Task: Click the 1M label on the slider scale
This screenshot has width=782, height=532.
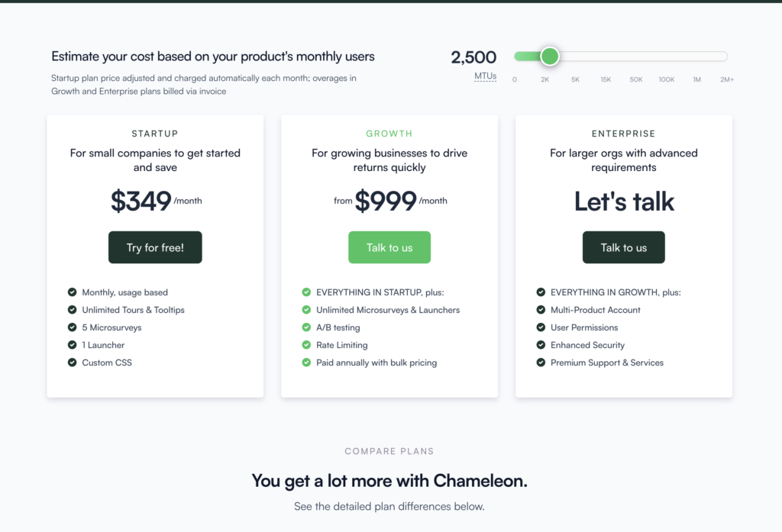Action: [x=696, y=79]
